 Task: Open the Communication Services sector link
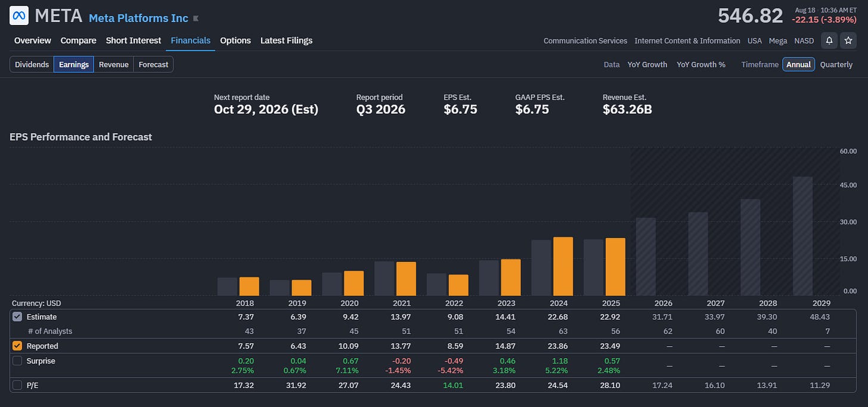click(585, 41)
